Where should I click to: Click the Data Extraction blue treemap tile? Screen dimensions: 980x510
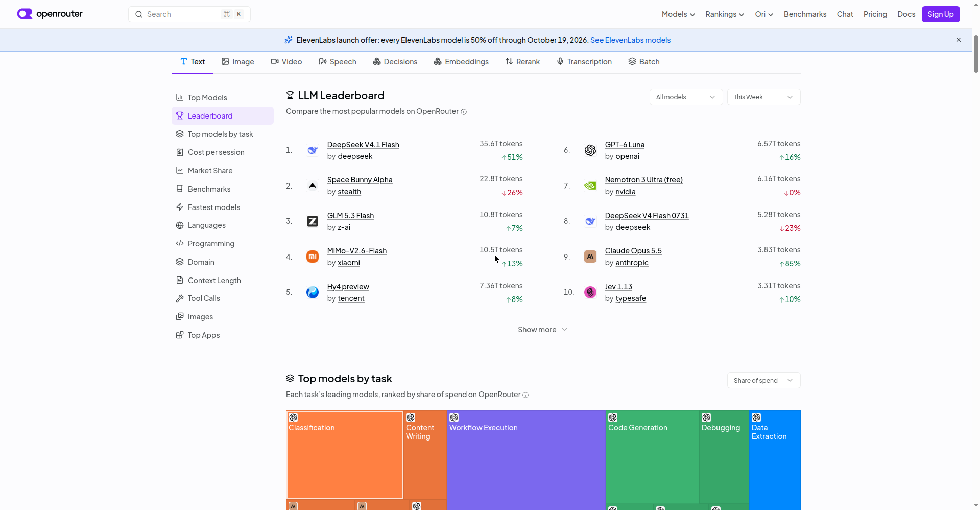(x=775, y=460)
